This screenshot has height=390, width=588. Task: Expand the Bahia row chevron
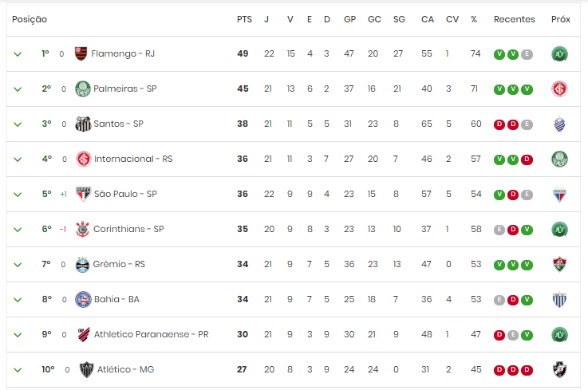click(18, 300)
